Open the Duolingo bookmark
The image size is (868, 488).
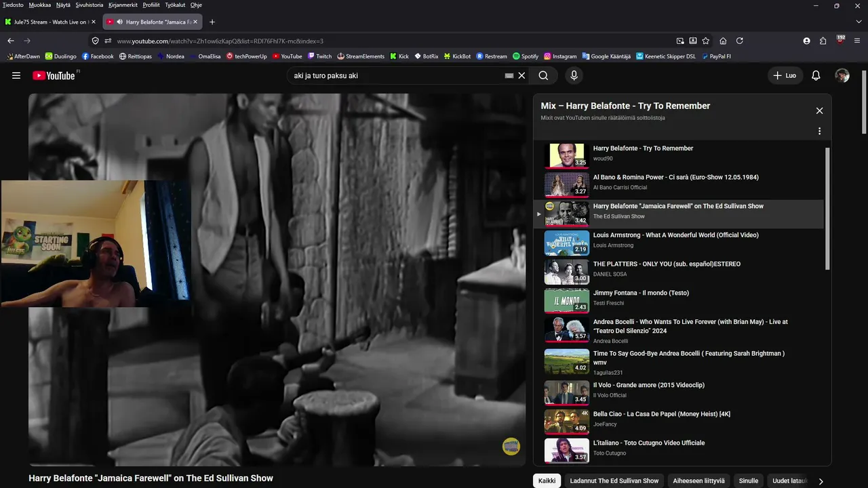pos(61,56)
